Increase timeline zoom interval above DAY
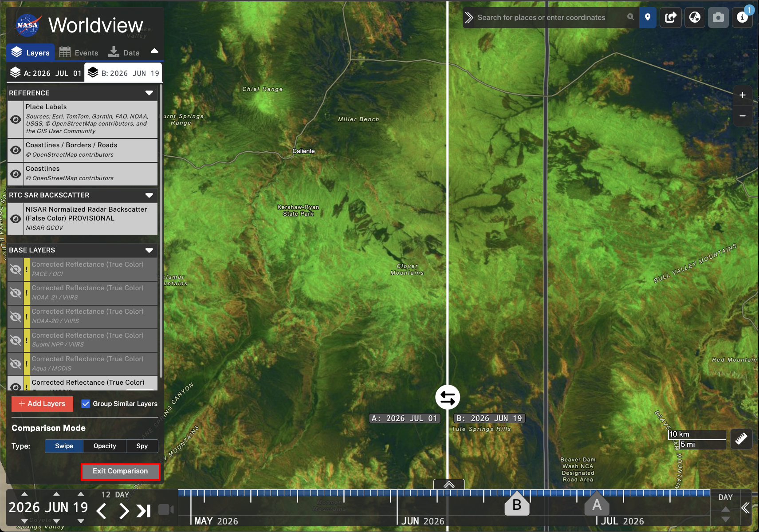Screen dimensions: 759x532 pos(725,509)
